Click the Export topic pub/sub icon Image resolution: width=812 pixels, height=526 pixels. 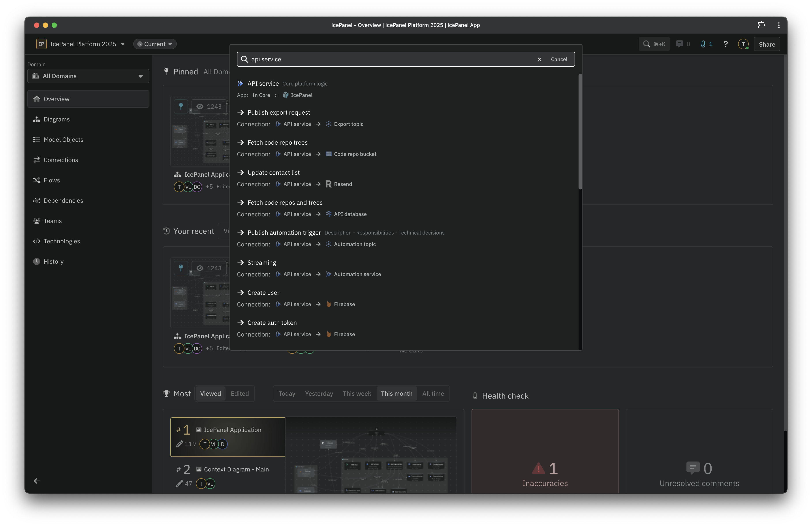(x=328, y=124)
